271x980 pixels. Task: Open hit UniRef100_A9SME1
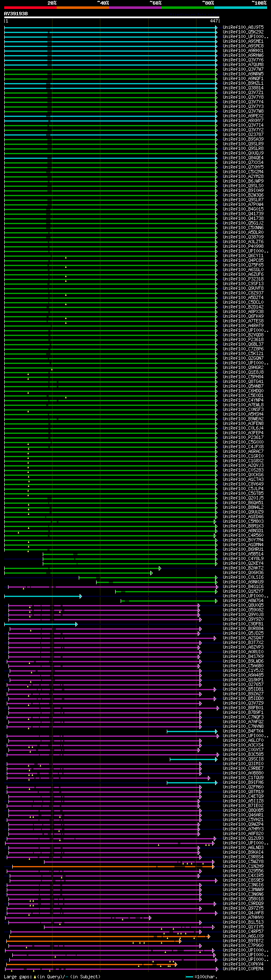tap(243, 41)
